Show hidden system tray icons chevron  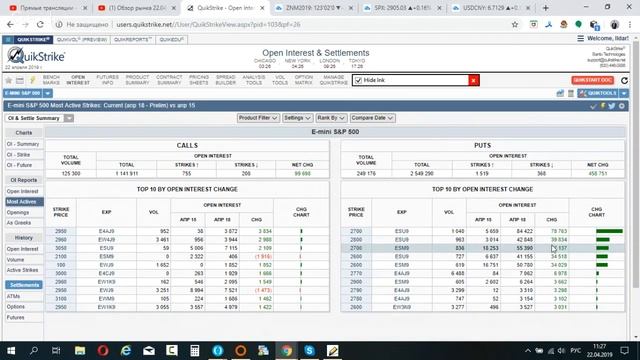pyautogui.click(x=527, y=351)
